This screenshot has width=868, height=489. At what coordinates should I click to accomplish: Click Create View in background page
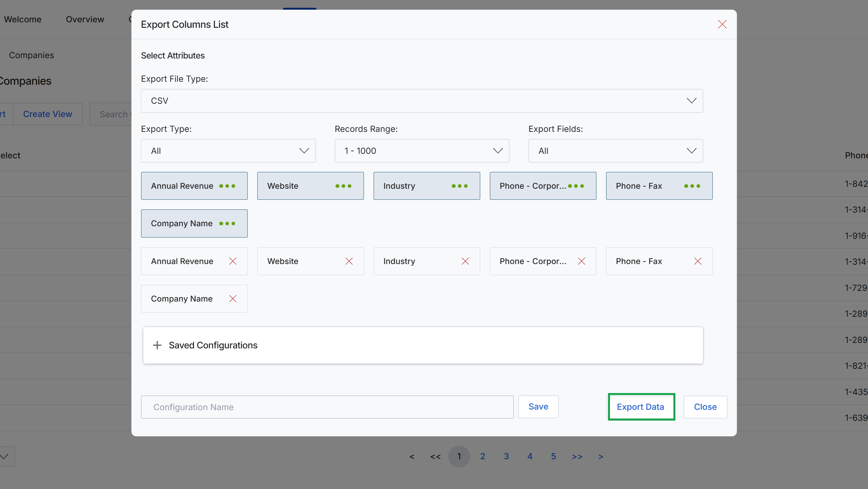[x=47, y=114]
